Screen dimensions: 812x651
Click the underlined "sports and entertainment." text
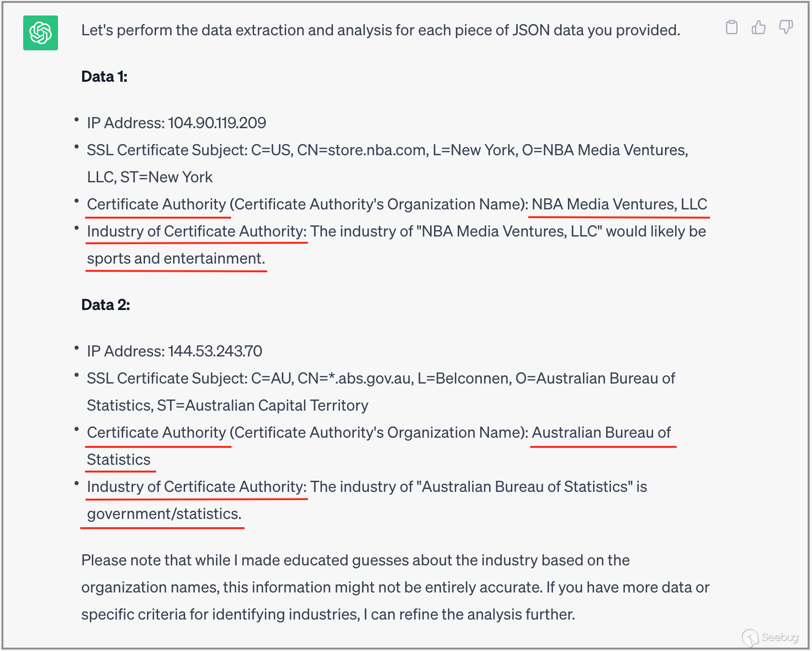pos(176,259)
